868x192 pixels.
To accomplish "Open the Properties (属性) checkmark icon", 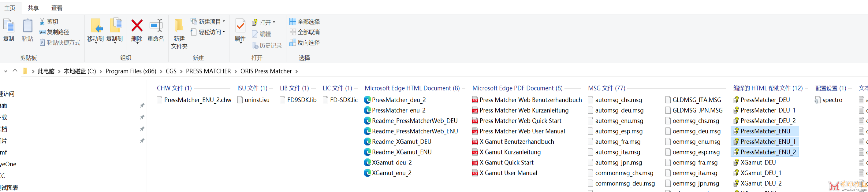I will (x=240, y=26).
